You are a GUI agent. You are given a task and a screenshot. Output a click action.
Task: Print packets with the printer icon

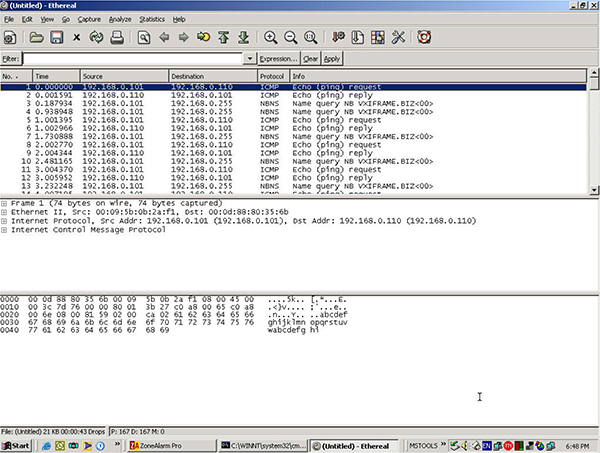pos(117,37)
